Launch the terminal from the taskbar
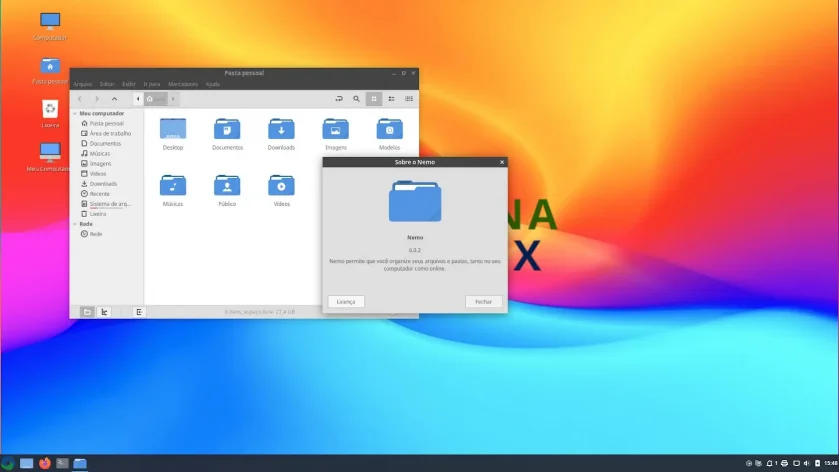This screenshot has width=840, height=472. (62, 463)
